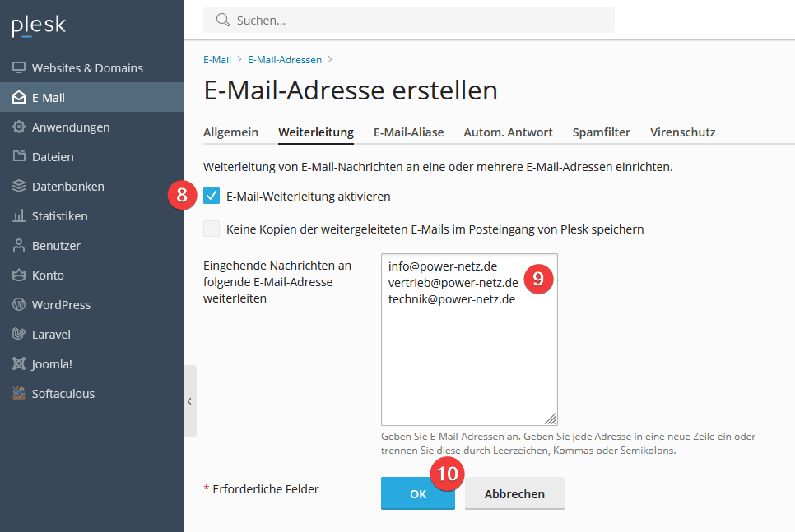Click the Suchen search field
The width and height of the screenshot is (795, 532).
[x=409, y=19]
